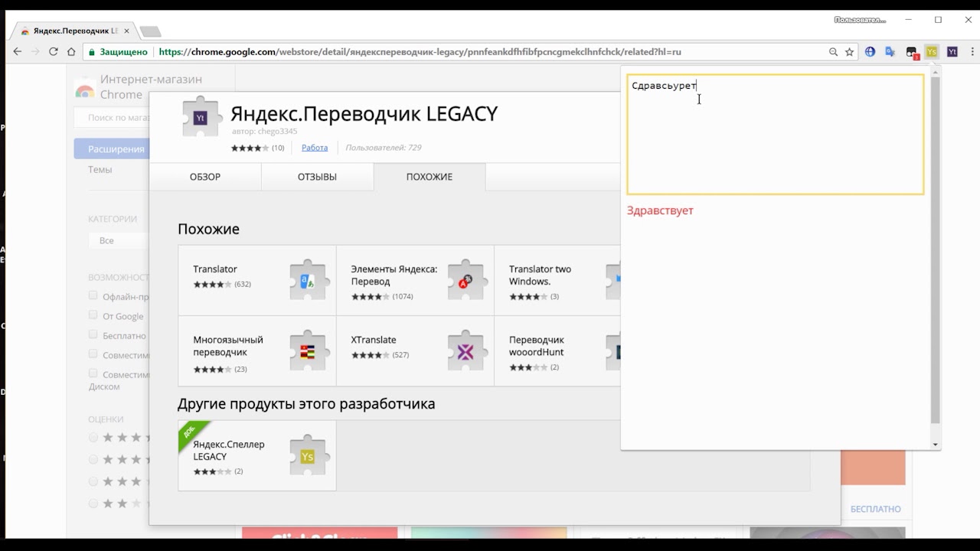Click the 'автор: chego3345' text
The height and width of the screenshot is (551, 980).
264,132
